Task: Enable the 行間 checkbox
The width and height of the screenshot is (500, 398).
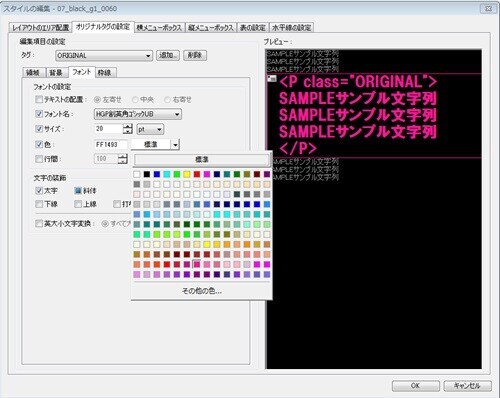Action: coord(39,159)
